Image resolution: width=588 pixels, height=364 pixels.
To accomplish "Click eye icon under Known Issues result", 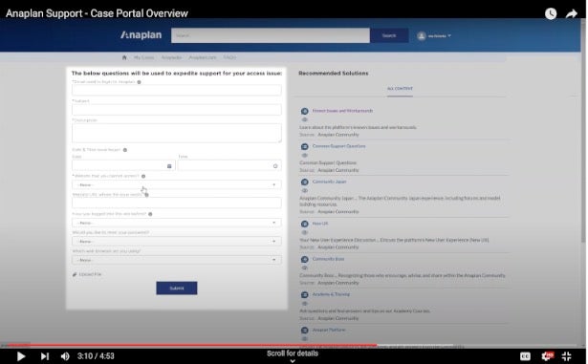I will [304, 119].
